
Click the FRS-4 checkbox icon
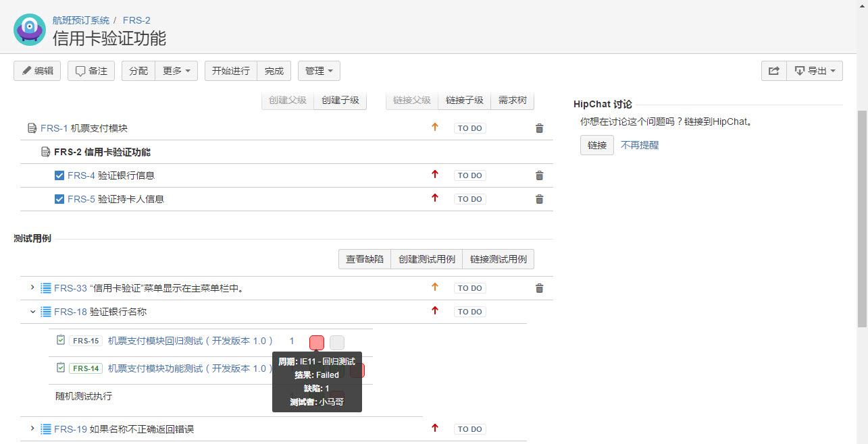pos(59,175)
